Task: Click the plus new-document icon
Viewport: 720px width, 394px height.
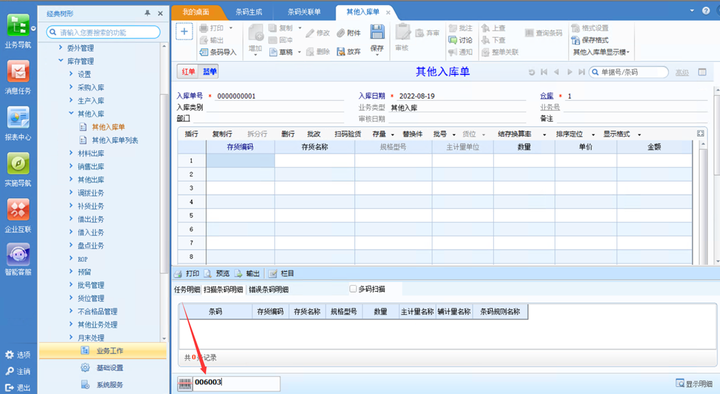Action: pyautogui.click(x=184, y=32)
